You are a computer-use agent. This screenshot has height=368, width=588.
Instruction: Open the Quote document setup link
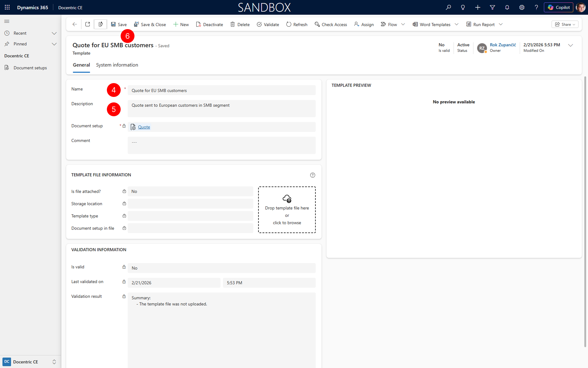(144, 127)
